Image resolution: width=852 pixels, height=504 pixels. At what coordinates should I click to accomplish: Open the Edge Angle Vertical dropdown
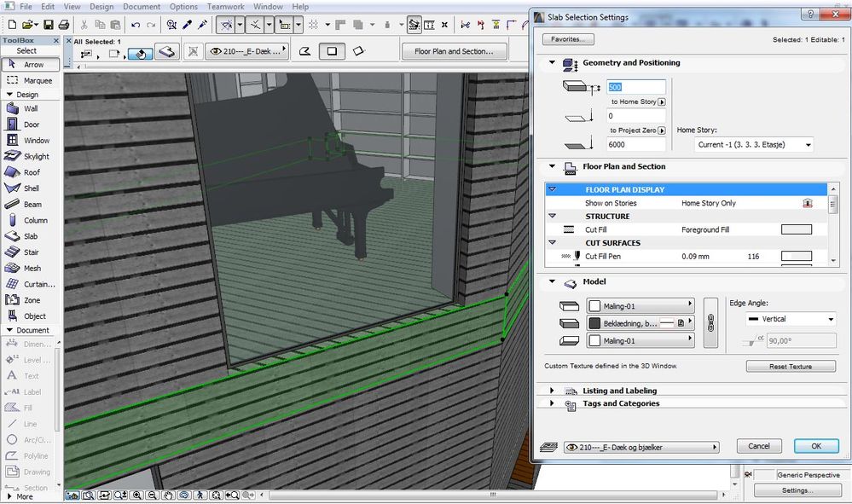[x=790, y=319]
